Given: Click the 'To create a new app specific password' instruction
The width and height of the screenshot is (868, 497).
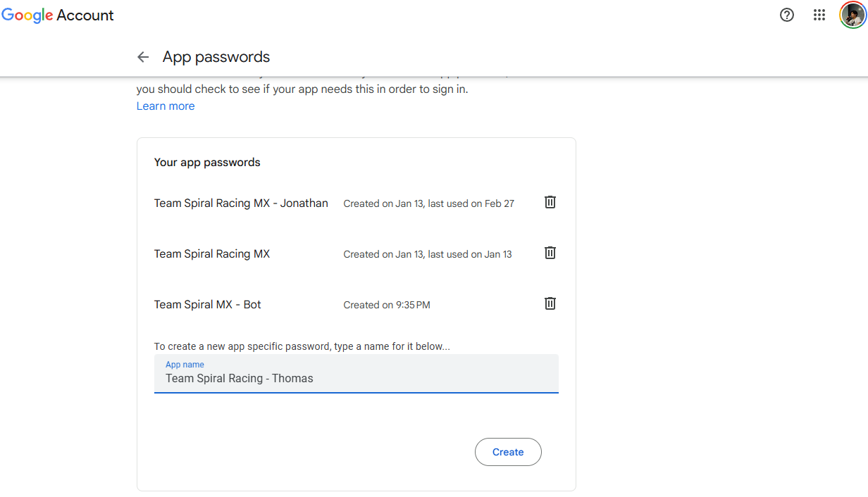Looking at the screenshot, I should pos(302,346).
